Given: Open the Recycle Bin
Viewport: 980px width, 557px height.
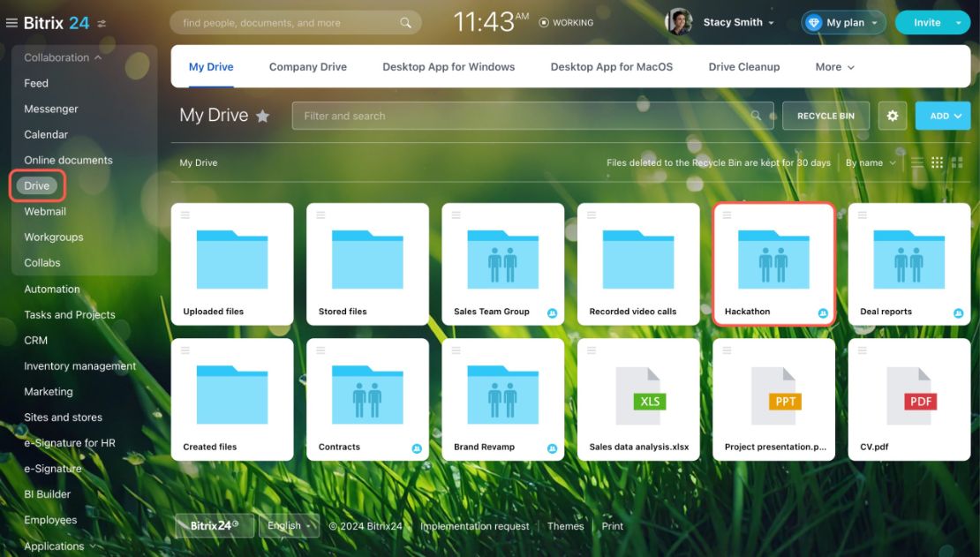Looking at the screenshot, I should [x=825, y=116].
